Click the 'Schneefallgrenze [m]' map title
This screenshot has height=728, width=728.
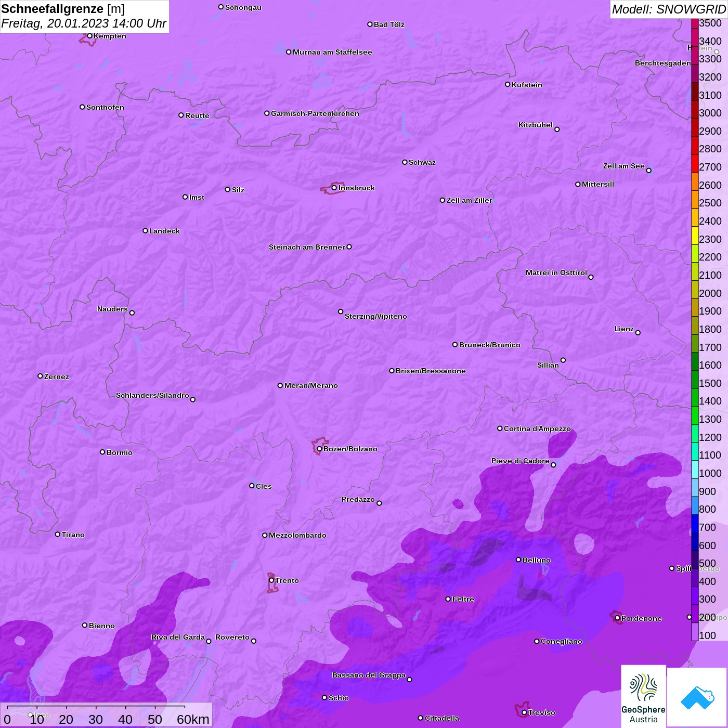(63, 9)
